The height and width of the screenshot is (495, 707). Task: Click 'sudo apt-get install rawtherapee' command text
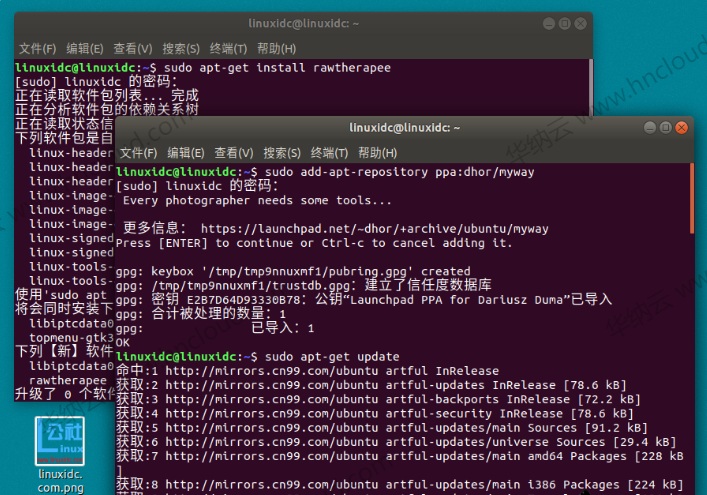(x=277, y=68)
